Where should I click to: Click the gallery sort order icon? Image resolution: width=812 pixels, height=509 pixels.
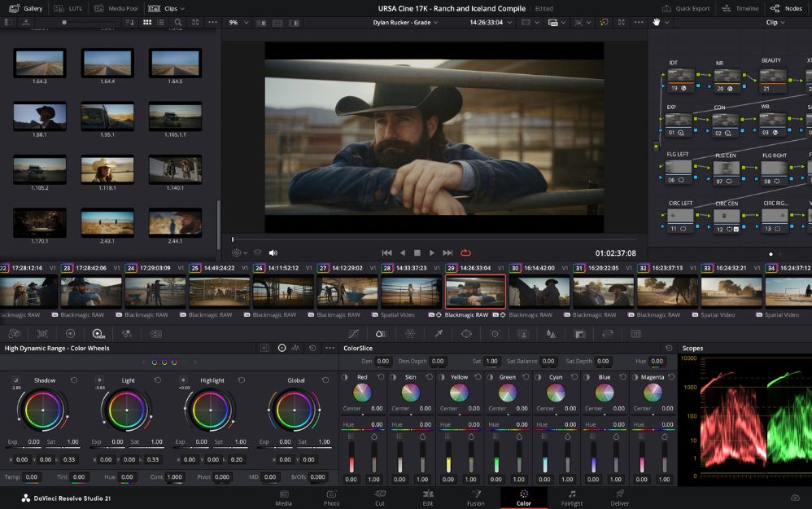[130, 22]
